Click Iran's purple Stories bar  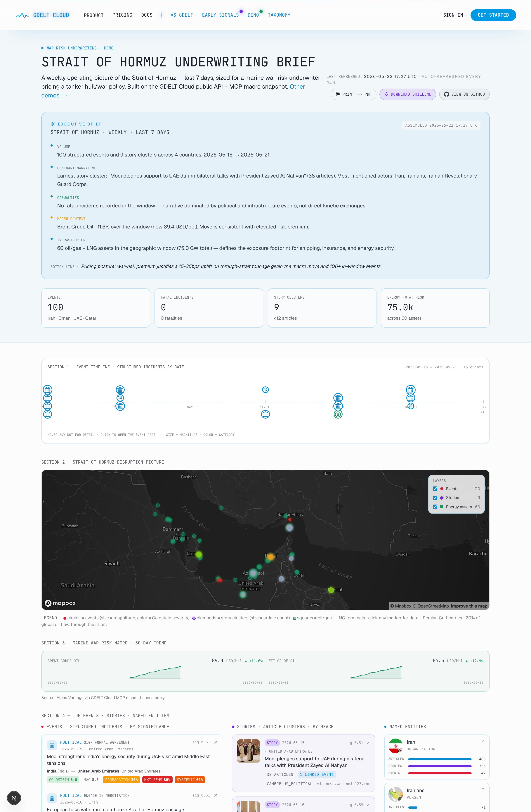coord(440,766)
